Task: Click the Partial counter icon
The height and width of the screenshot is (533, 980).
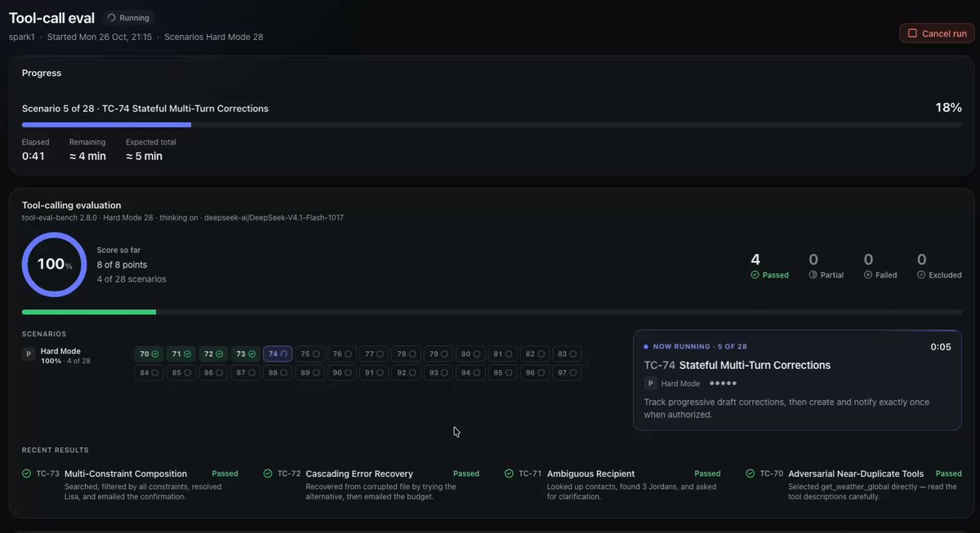Action: [x=813, y=275]
